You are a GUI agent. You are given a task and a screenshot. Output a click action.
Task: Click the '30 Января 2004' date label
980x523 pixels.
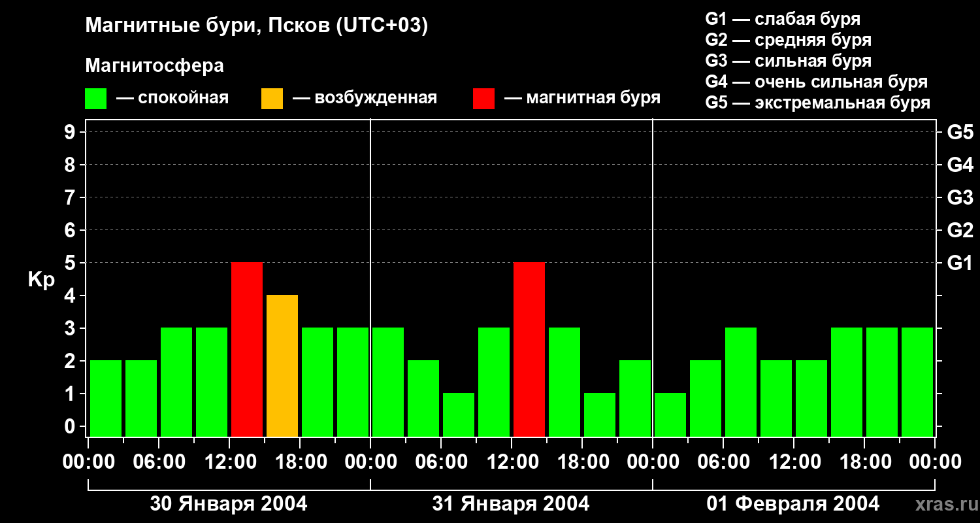point(229,504)
